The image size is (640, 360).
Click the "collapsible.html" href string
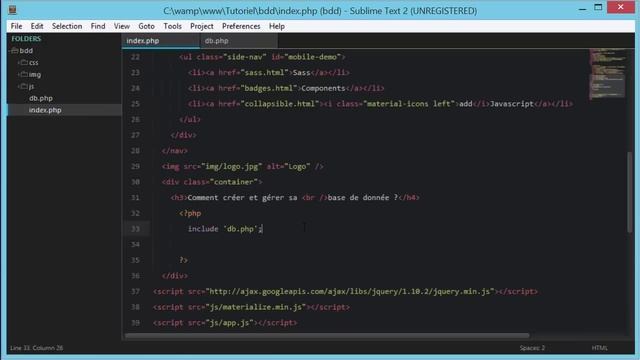280,104
